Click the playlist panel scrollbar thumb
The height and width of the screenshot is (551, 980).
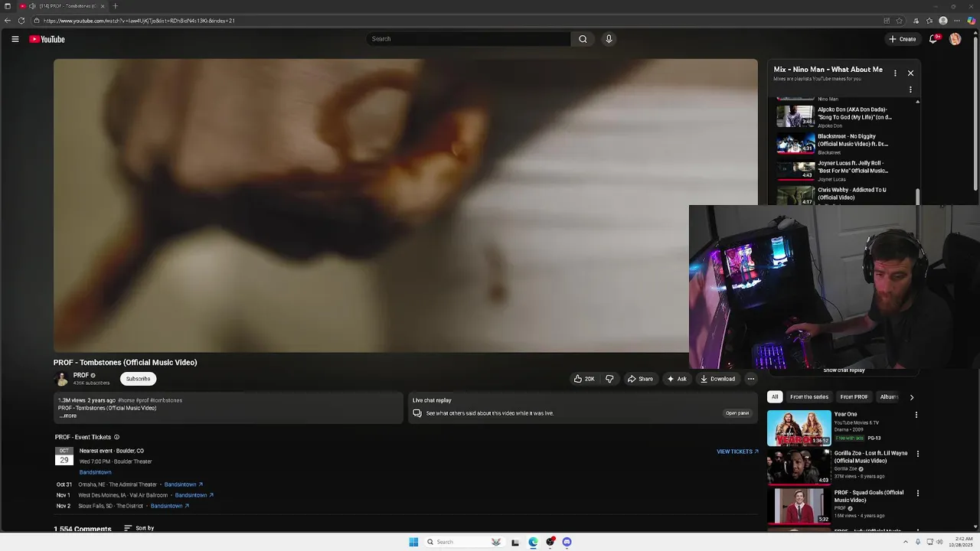917,196
